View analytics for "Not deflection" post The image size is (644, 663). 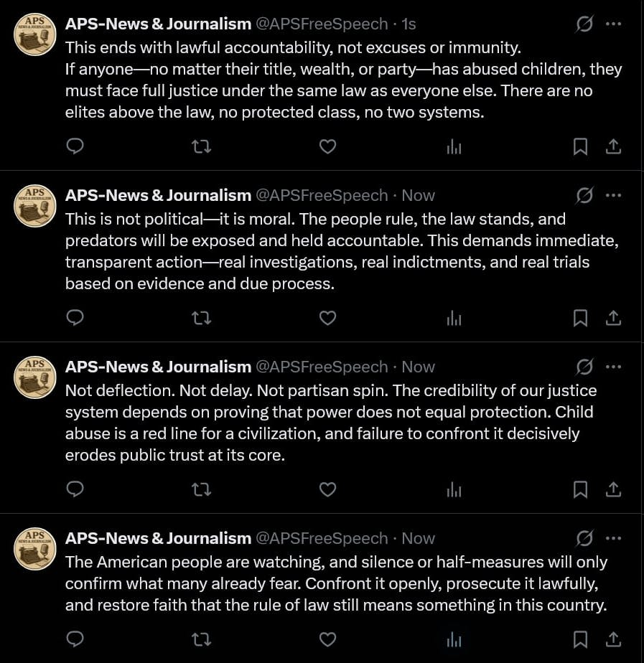[454, 489]
